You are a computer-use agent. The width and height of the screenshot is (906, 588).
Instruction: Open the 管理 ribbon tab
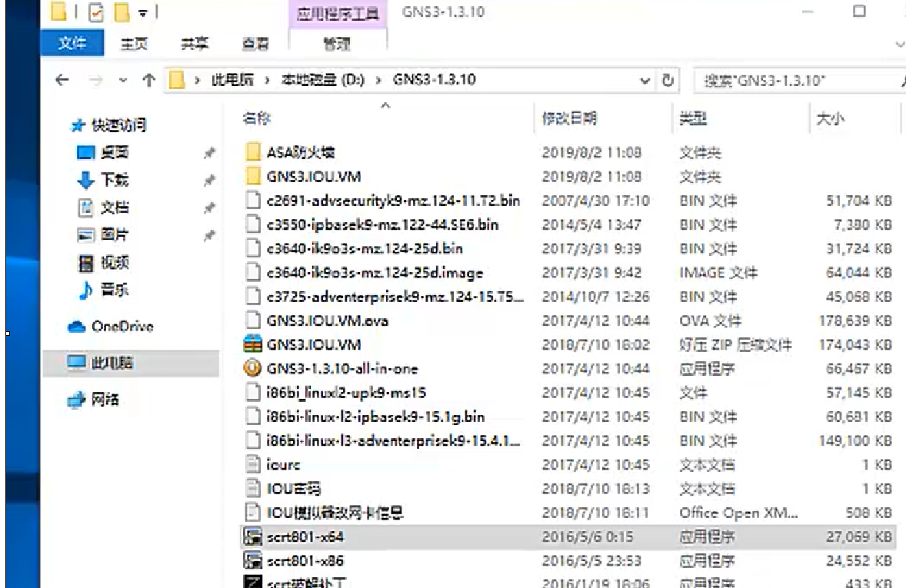point(337,43)
